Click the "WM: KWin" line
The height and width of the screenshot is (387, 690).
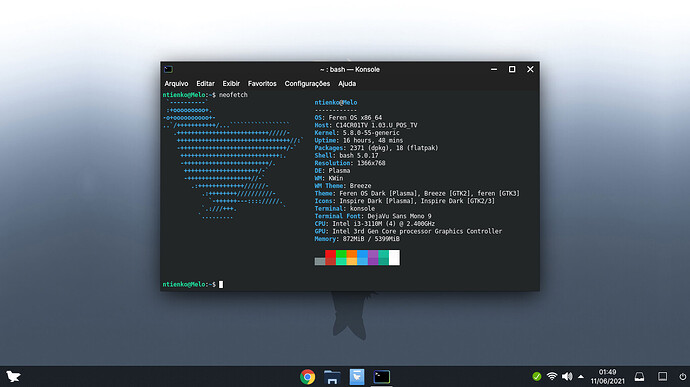pyautogui.click(x=329, y=178)
